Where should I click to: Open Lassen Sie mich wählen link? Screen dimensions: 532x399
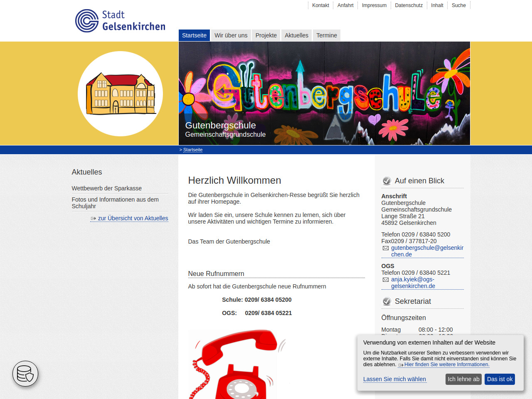pos(394,379)
